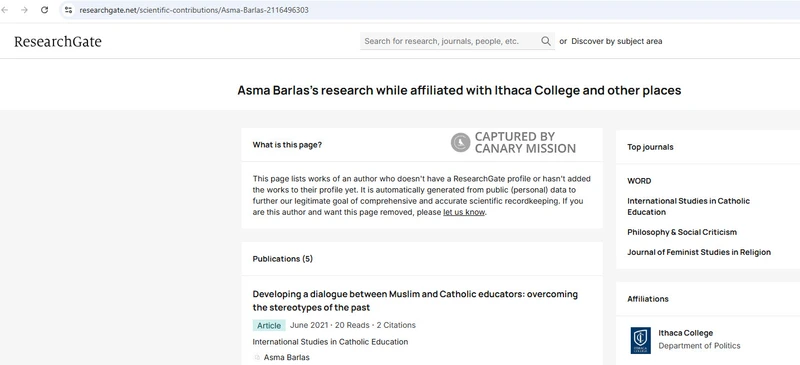Click 'Department of Politics' text
Viewport: 800px width, 365px height.
(x=699, y=346)
